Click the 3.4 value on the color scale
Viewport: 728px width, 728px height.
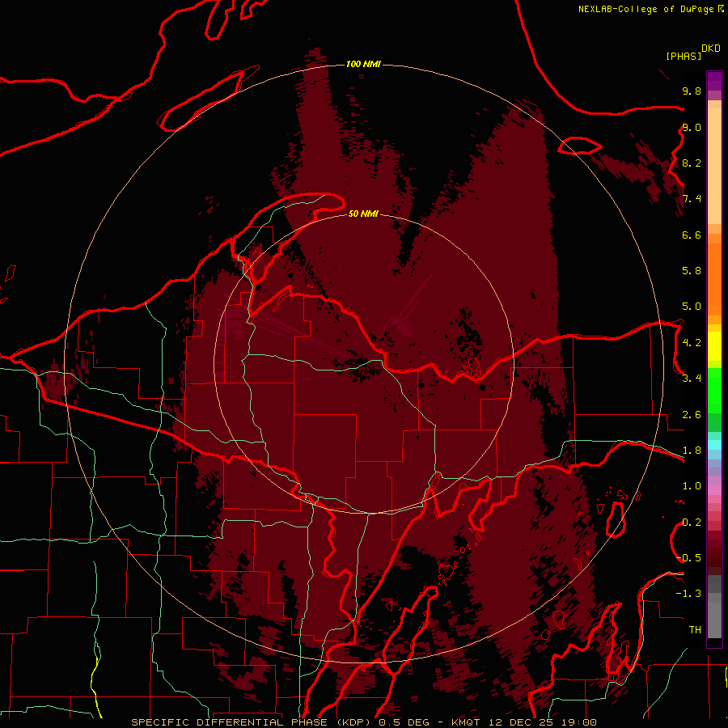pyautogui.click(x=692, y=379)
